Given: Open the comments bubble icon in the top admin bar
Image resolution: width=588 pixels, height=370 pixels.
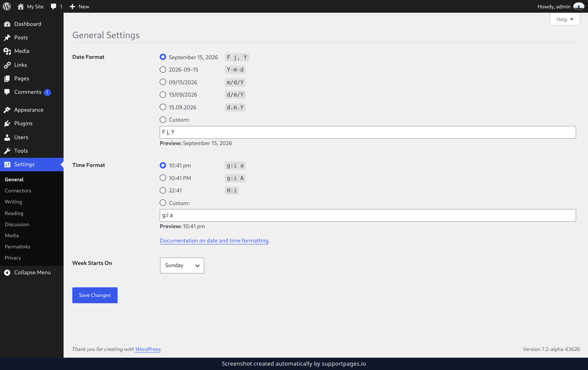Looking at the screenshot, I should tap(53, 7).
